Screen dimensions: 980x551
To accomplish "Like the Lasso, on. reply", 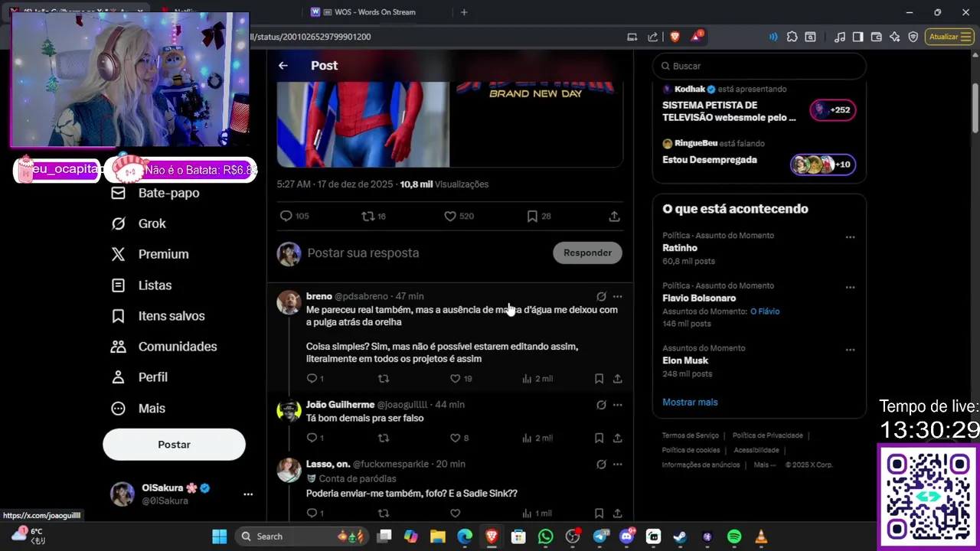I will tap(455, 514).
